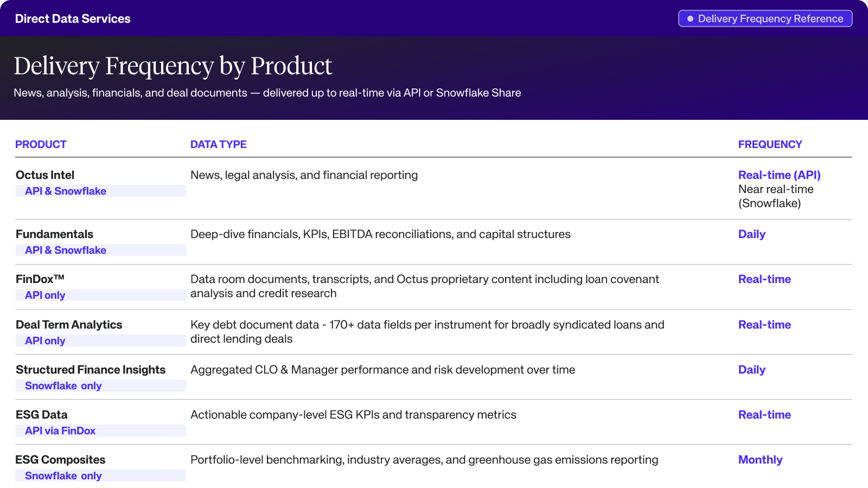Click API only tag under Deal Term Analytics
The height and width of the screenshot is (488, 868).
(45, 341)
